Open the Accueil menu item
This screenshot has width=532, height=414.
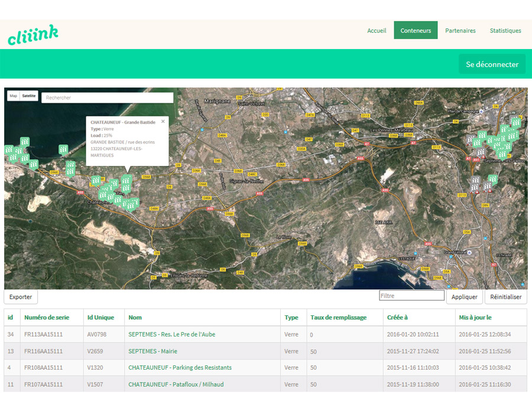[x=377, y=31]
